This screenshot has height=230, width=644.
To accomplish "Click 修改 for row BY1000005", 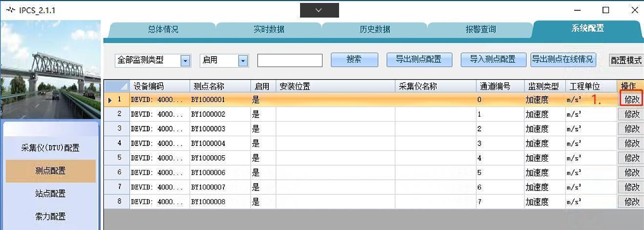I will [632, 158].
